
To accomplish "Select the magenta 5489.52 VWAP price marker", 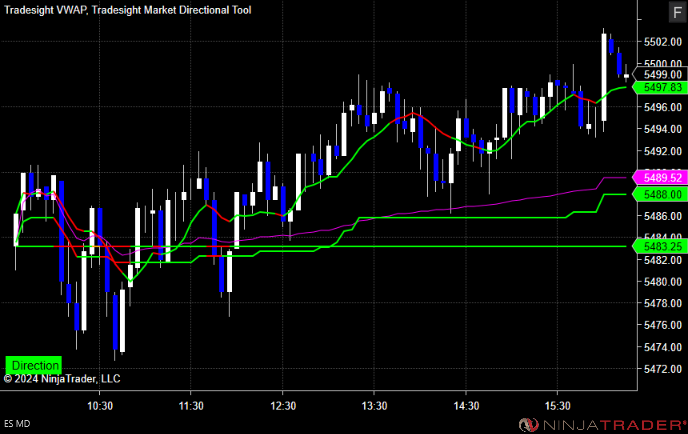I will click(662, 178).
